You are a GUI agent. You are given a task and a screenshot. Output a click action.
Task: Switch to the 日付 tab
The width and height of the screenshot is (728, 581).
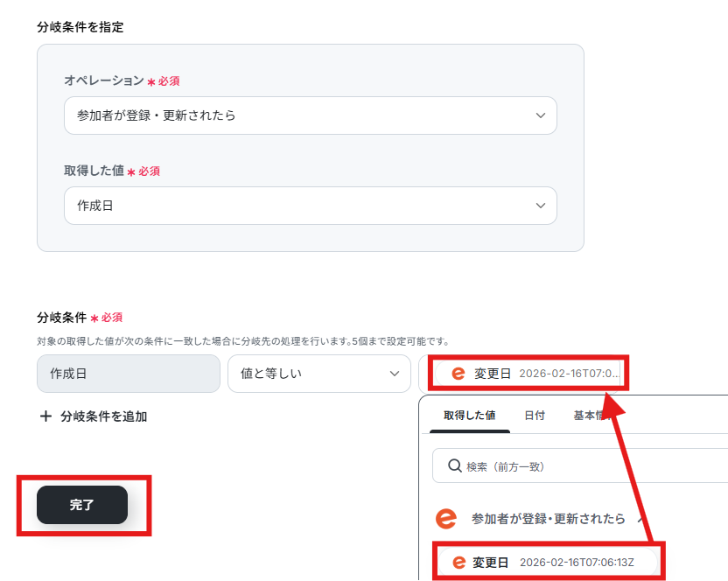(x=535, y=416)
